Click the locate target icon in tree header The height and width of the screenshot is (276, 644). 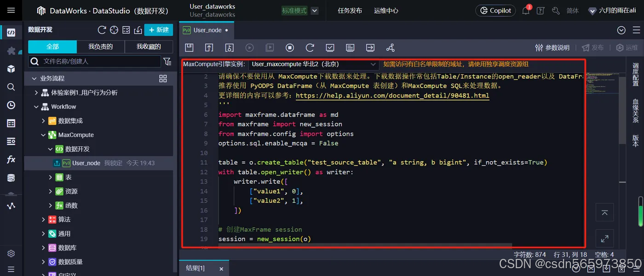tap(114, 30)
